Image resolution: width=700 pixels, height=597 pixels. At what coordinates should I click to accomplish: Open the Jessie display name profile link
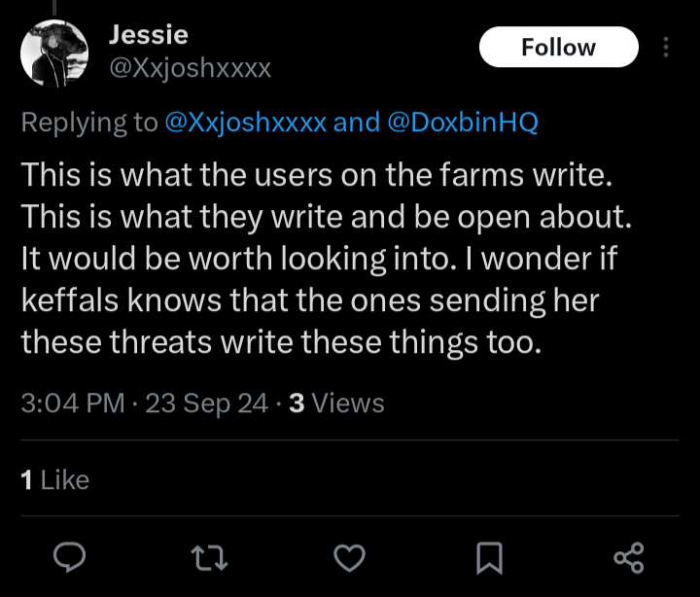[x=149, y=35]
